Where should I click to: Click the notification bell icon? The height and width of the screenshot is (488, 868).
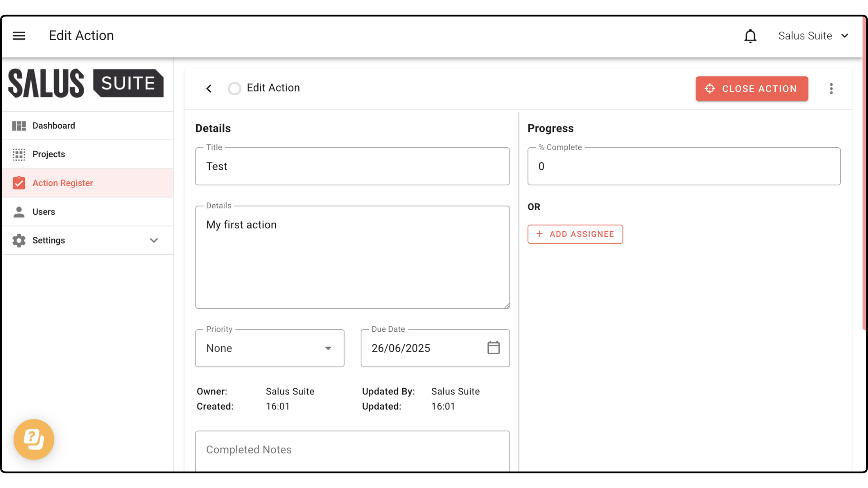[750, 36]
